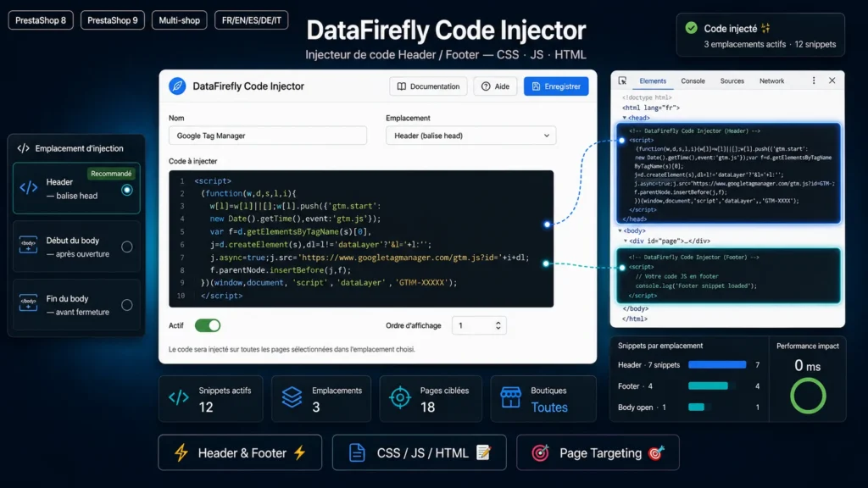868x488 pixels.
Task: Click the Aide question mark icon
Action: point(486,86)
